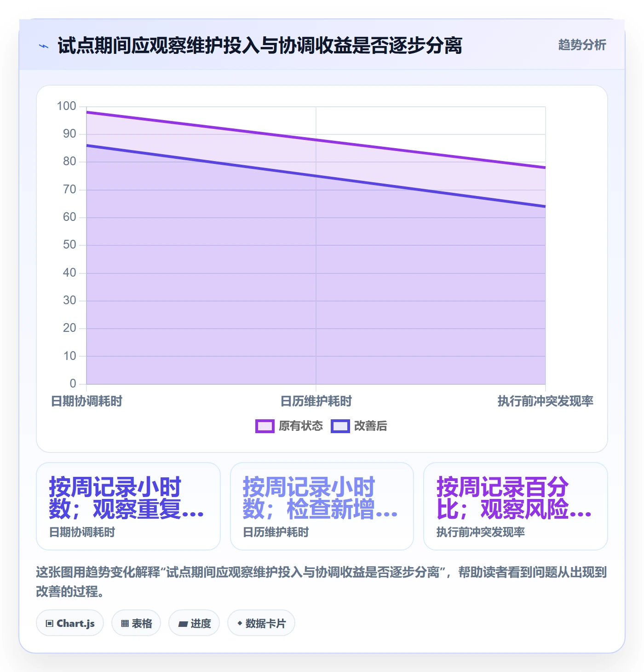Click the grid icon in 表格 tag
The height and width of the screenshot is (672, 644).
point(125,624)
